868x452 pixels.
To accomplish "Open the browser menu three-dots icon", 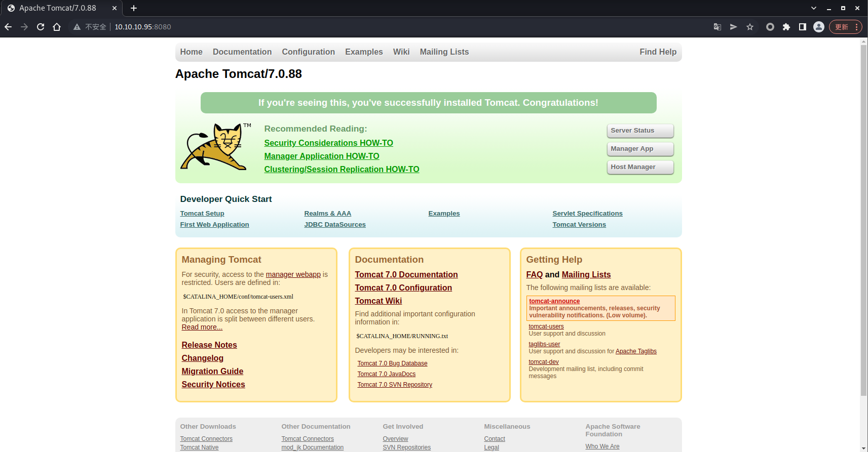I will point(856,27).
